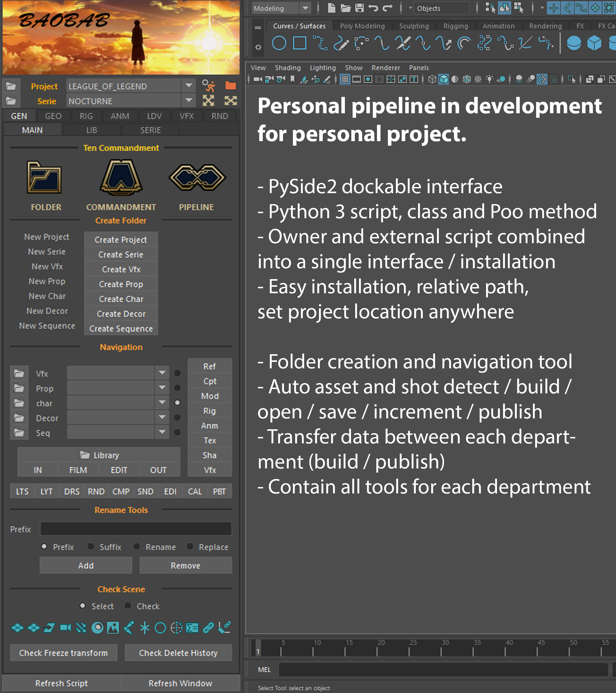The height and width of the screenshot is (693, 616).
Task: Click the undo arrow in top toolbar
Action: [373, 8]
